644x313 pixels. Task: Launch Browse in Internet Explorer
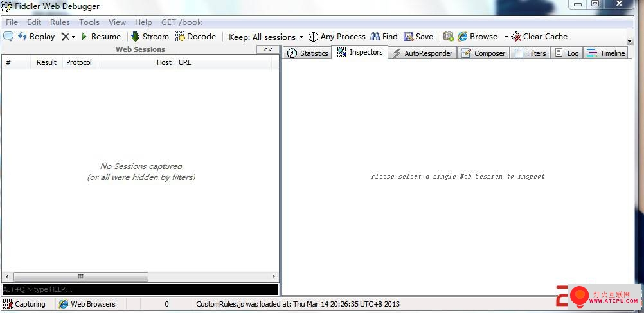[x=478, y=37]
